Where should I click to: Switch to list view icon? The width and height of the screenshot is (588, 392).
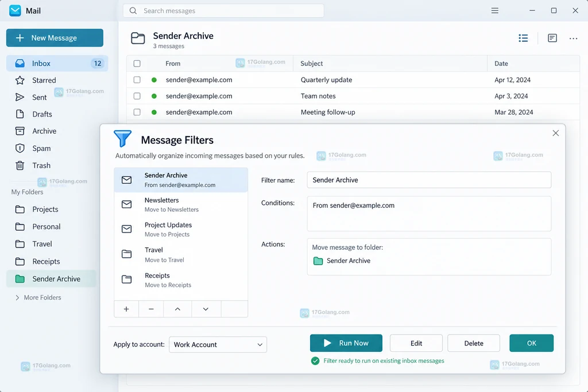tap(523, 38)
